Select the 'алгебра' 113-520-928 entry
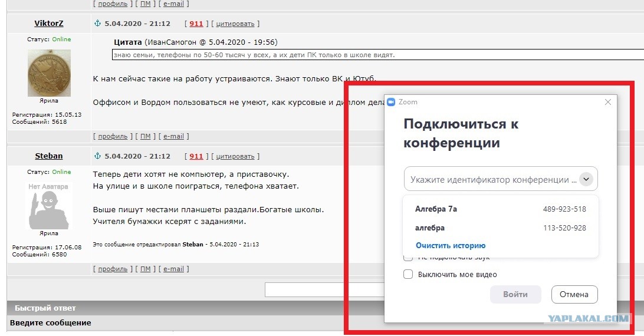Image resolution: width=644 pixels, height=336 pixels. point(501,228)
